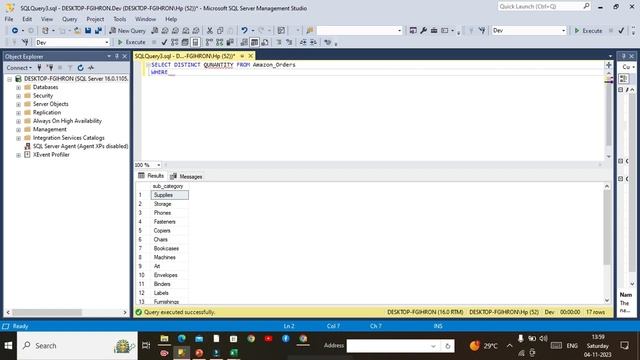Click the Object Explorer horizontal scrollbar

47,312
